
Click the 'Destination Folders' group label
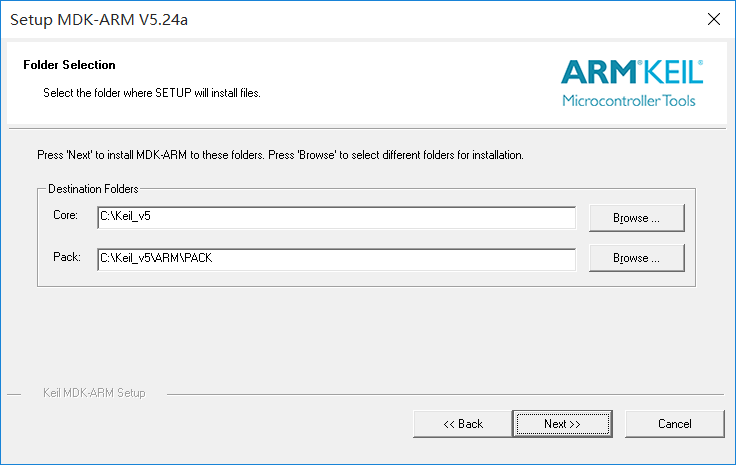pyautogui.click(x=93, y=189)
